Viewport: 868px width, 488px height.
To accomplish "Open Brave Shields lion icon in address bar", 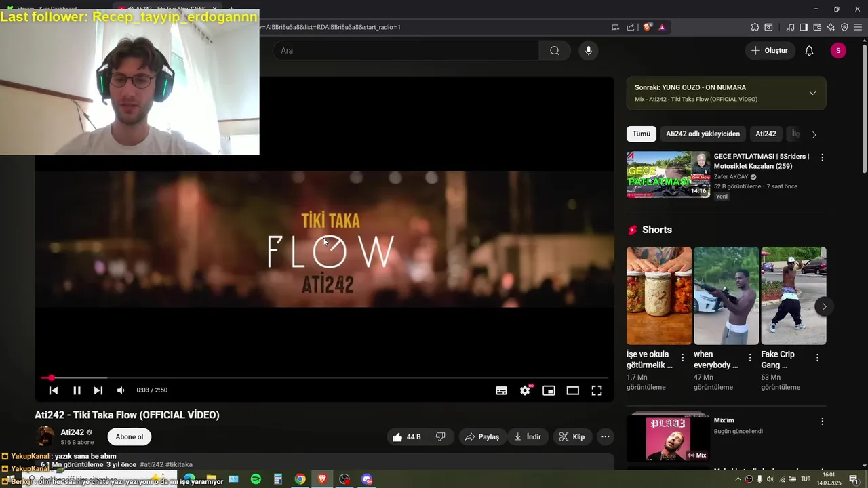I will click(x=647, y=27).
